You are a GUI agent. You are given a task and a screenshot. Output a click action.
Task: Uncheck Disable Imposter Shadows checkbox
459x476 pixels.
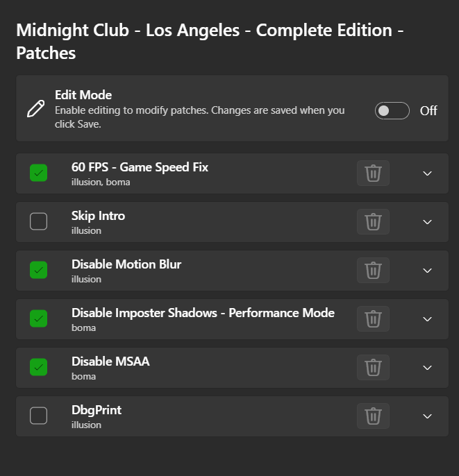(39, 318)
